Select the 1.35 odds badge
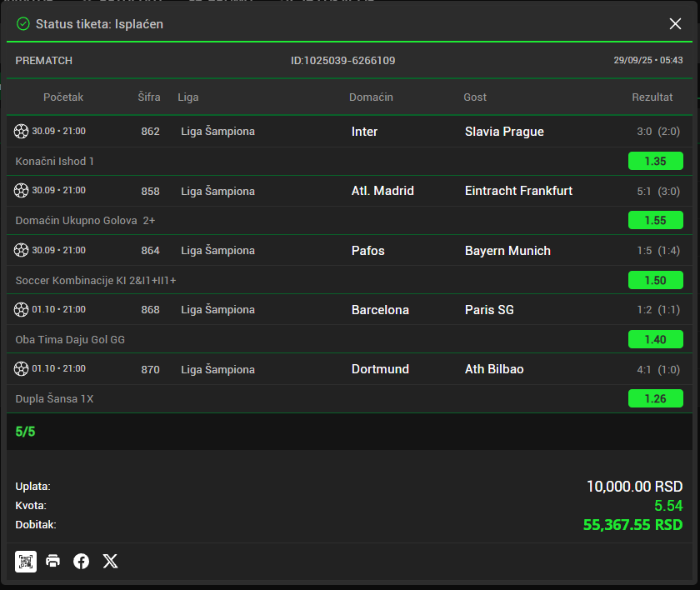The image size is (700, 590). [x=655, y=162]
